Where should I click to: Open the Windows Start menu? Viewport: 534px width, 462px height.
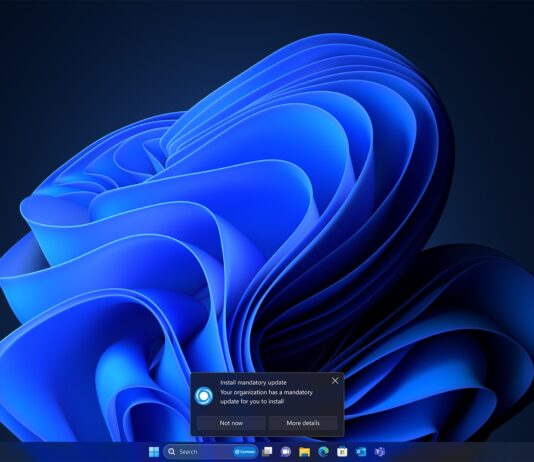click(154, 452)
